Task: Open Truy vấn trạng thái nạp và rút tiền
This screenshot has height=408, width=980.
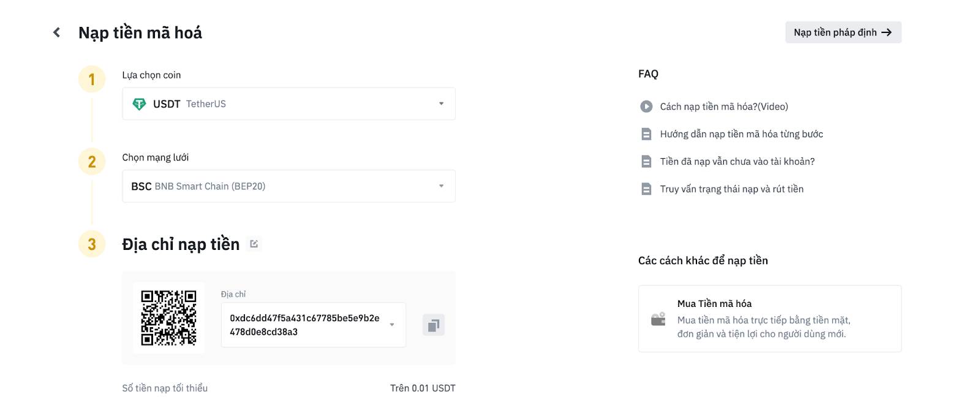Action: pos(731,189)
